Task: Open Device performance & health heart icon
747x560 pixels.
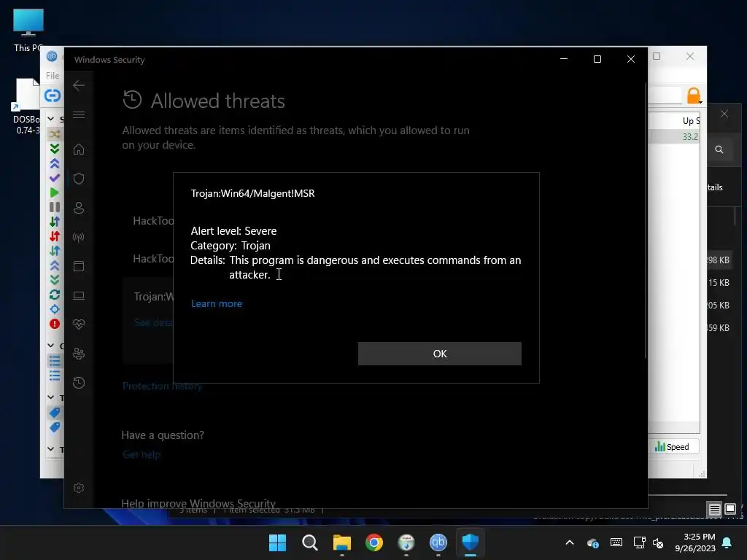Action: point(79,324)
